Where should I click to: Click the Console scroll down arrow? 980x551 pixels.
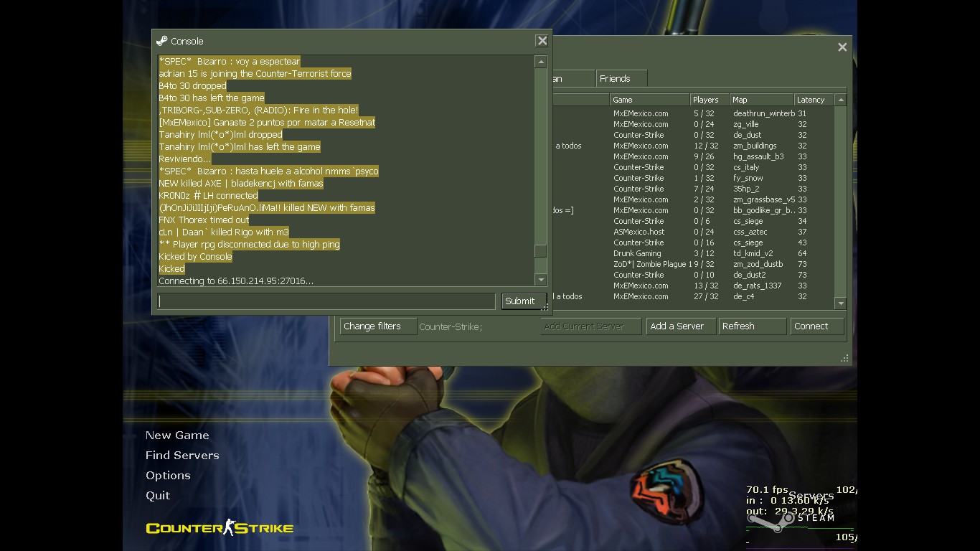(541, 281)
